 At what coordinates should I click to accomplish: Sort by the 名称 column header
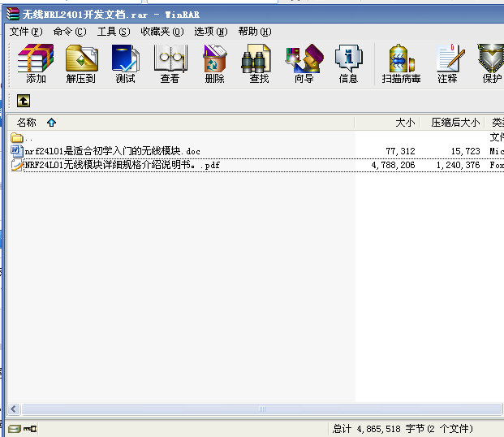point(181,123)
